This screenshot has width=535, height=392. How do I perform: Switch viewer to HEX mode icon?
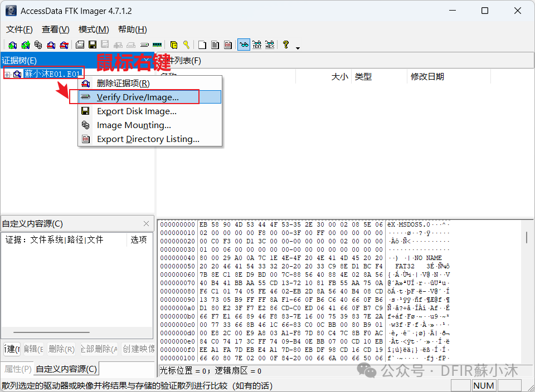click(270, 45)
